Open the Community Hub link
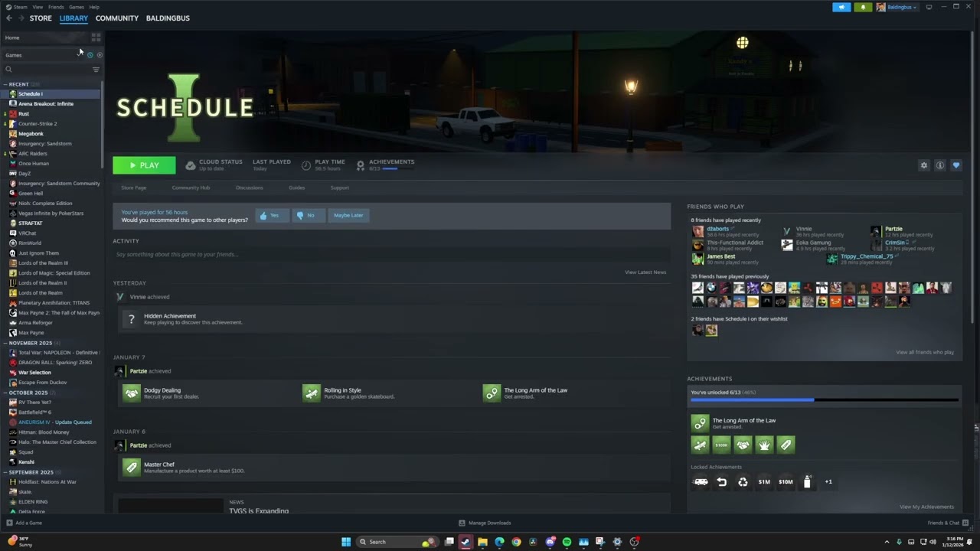Image resolution: width=980 pixels, height=551 pixels. [191, 187]
